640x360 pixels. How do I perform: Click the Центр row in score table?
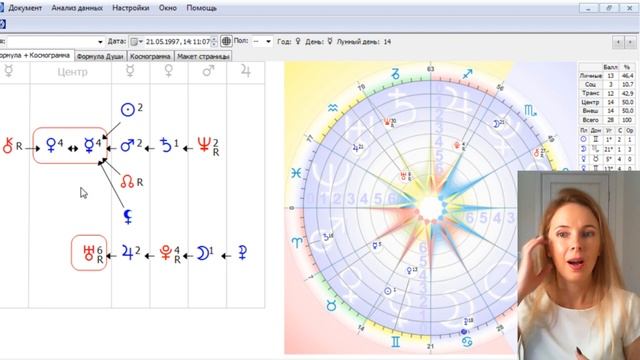click(x=607, y=102)
